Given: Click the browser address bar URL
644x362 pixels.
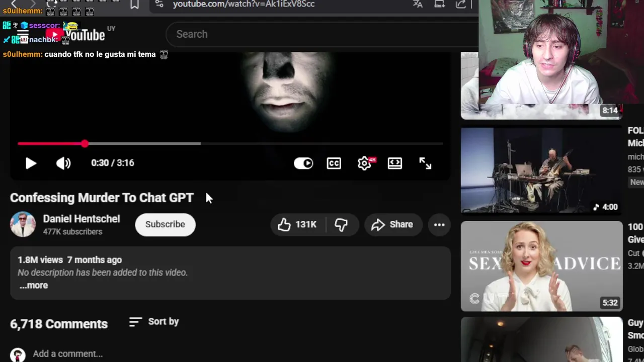Looking at the screenshot, I should tap(244, 4).
